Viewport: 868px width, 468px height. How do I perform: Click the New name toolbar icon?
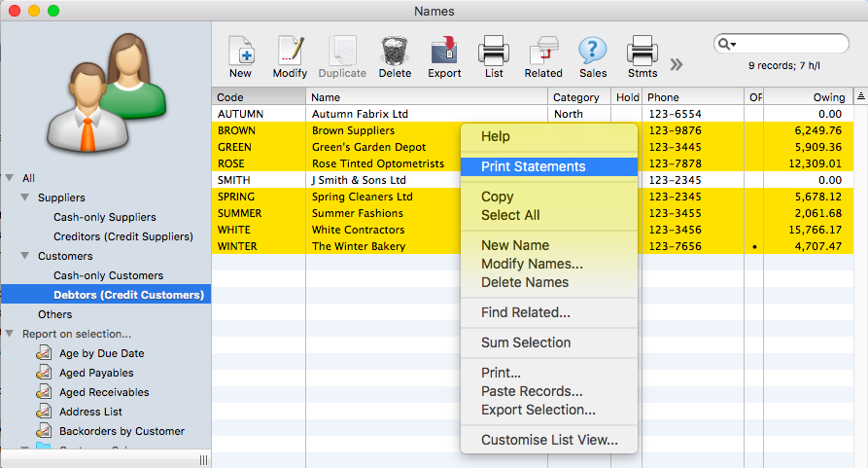pyautogui.click(x=240, y=51)
